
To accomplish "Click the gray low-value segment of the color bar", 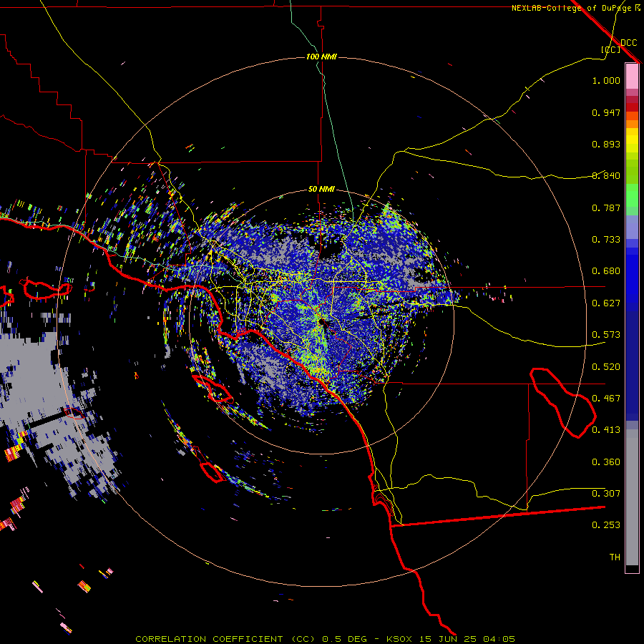I will (632, 497).
